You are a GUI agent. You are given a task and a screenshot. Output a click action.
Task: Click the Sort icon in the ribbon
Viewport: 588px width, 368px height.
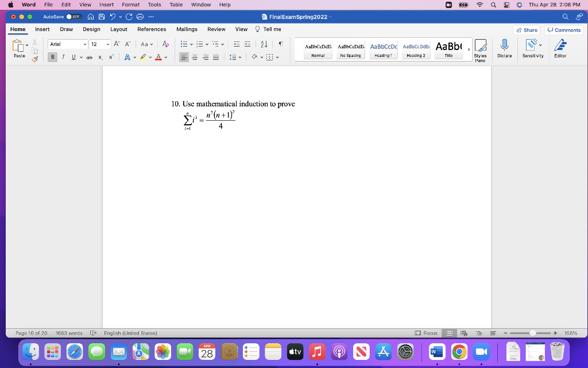click(264, 44)
